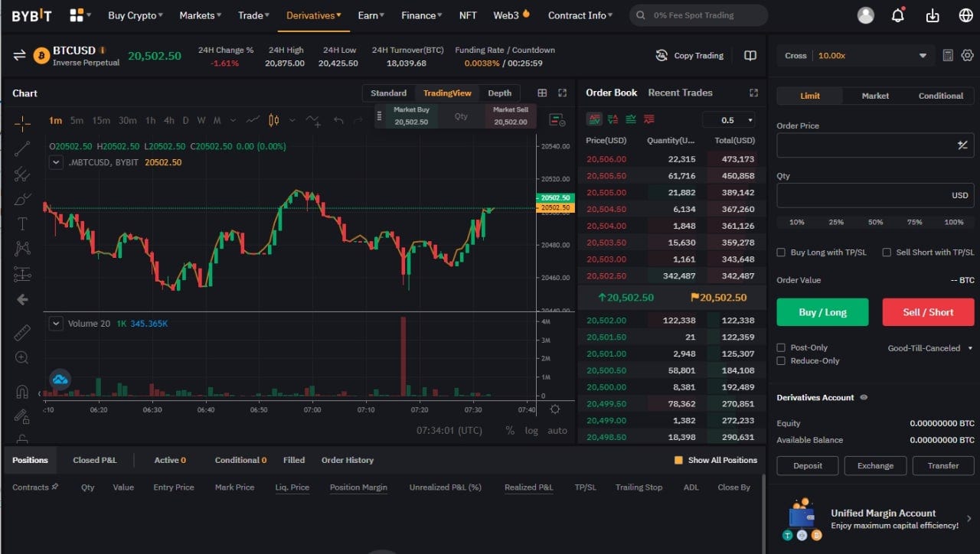Select the brush drawing tool
This screenshot has height=554, width=980.
pos(22,199)
